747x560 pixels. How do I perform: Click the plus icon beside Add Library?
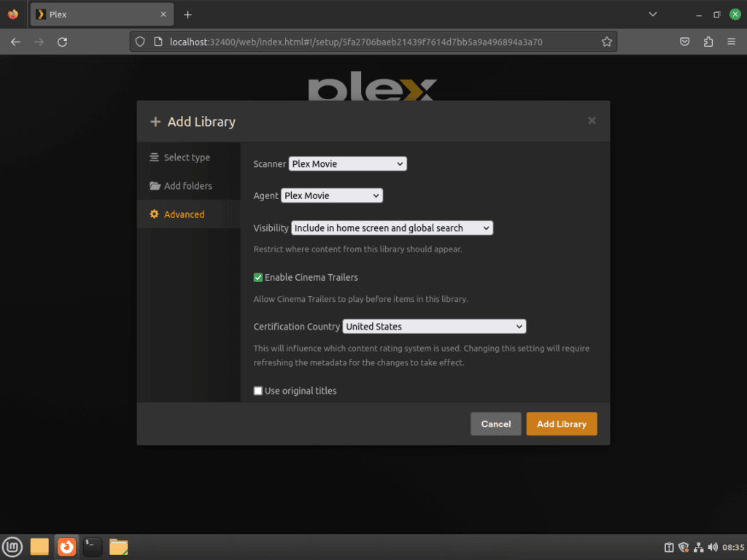pos(155,122)
